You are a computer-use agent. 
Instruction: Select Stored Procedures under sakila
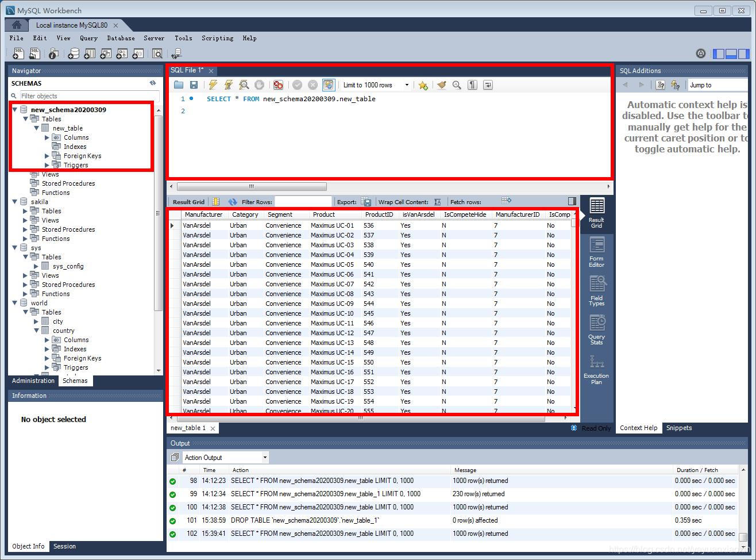(68, 229)
